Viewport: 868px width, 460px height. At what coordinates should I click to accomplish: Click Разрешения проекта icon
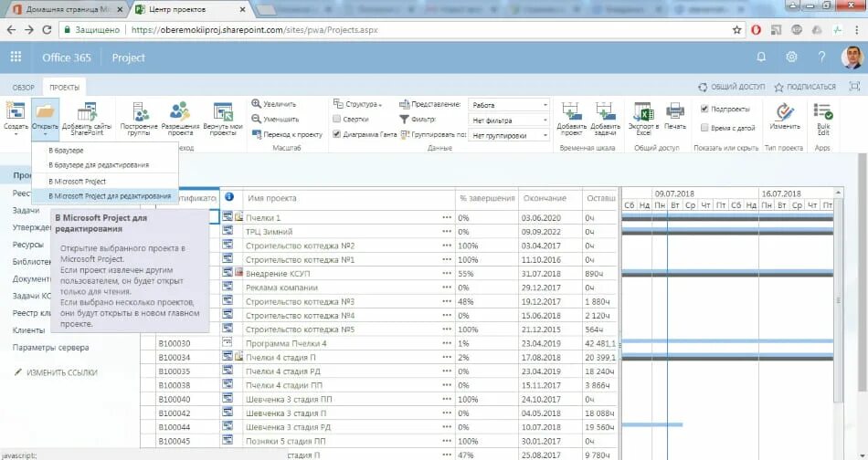[180, 111]
